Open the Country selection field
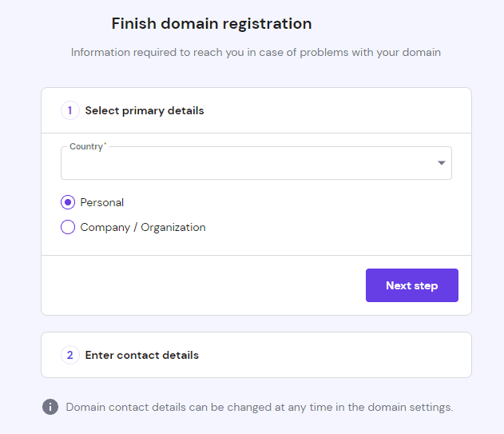The height and width of the screenshot is (434, 504). pyautogui.click(x=256, y=163)
